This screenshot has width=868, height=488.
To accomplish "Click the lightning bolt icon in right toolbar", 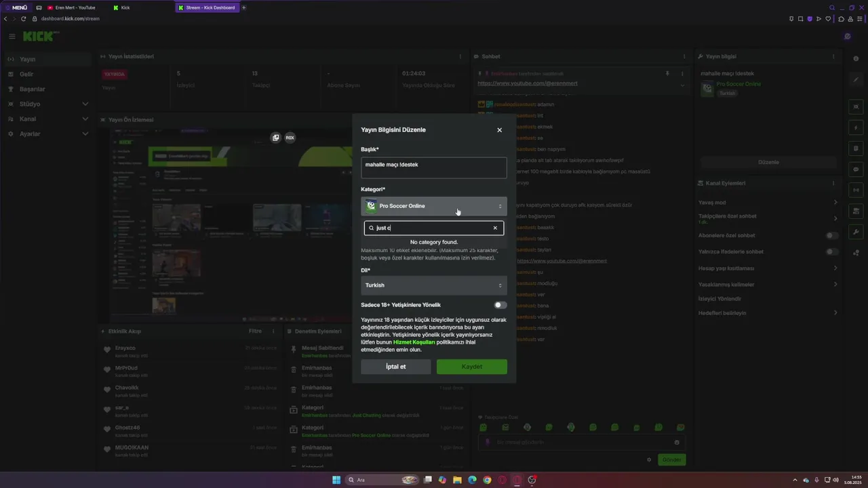I will [856, 127].
